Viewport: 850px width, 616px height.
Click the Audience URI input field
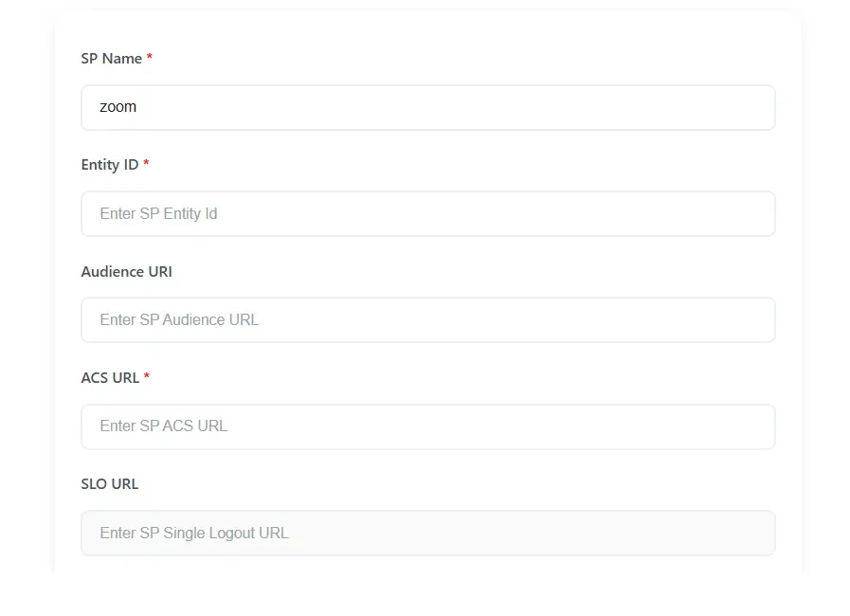[x=426, y=319]
